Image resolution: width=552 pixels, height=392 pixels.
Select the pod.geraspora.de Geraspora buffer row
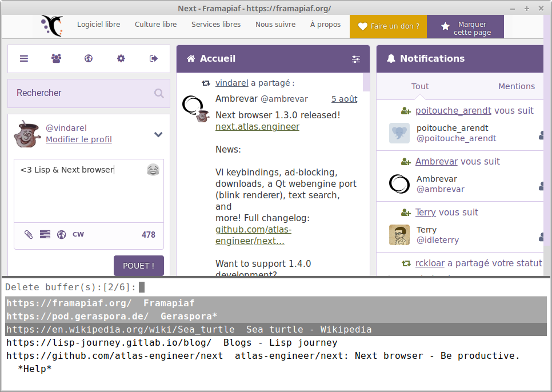[x=276, y=317]
